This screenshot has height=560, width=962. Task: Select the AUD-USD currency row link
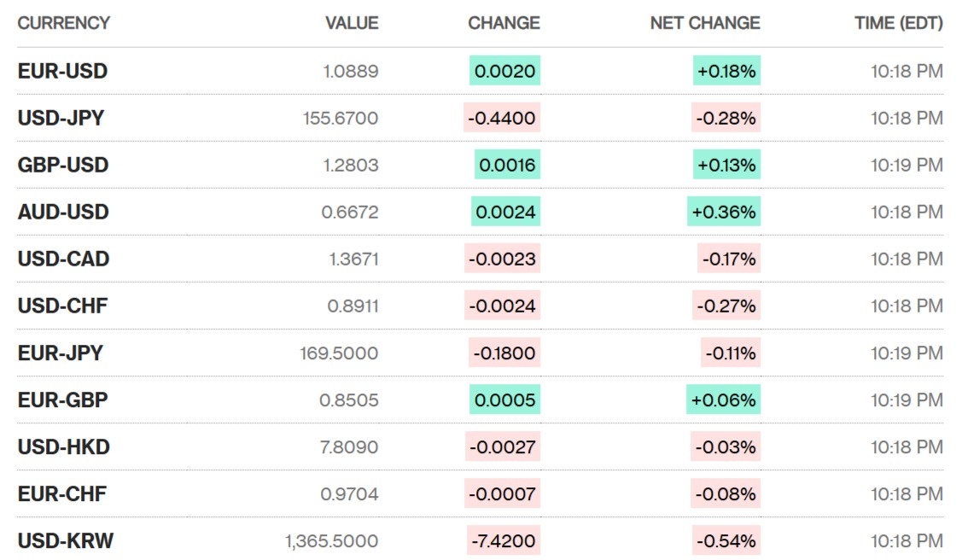(63, 212)
